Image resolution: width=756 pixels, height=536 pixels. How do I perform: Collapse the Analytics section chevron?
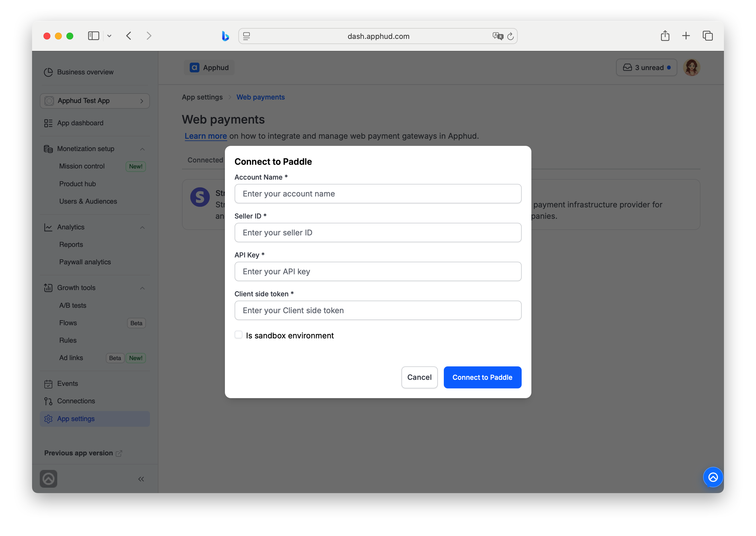142,227
